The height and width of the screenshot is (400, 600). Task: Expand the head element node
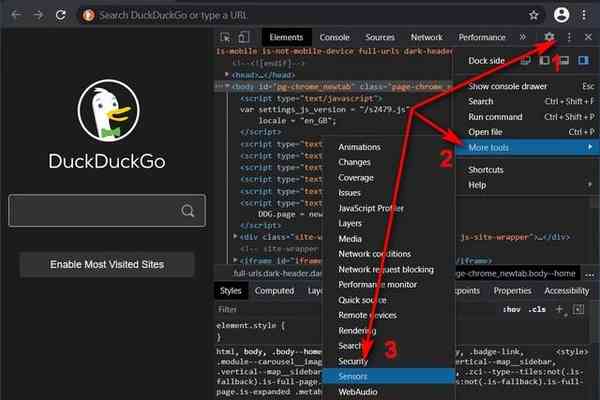click(x=229, y=74)
